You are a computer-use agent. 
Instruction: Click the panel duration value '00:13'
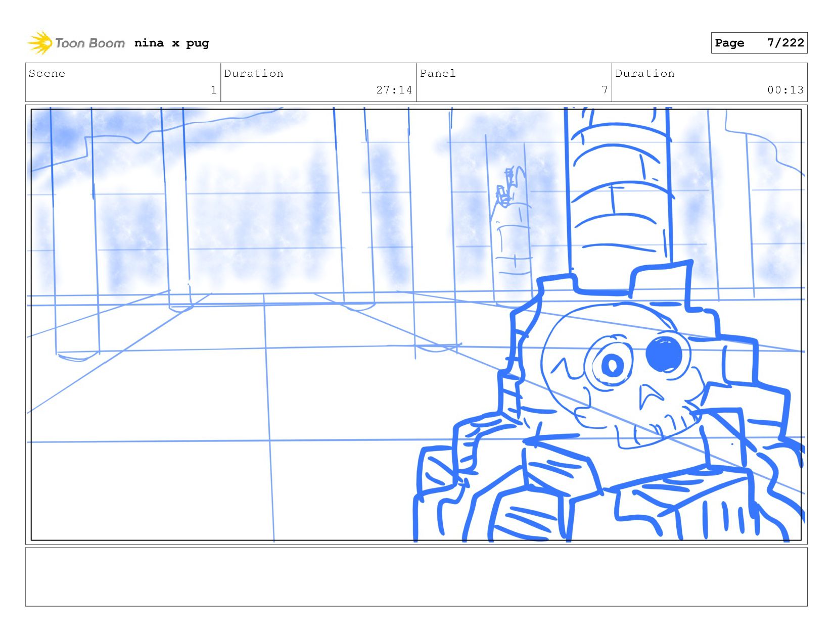pyautogui.click(x=785, y=90)
